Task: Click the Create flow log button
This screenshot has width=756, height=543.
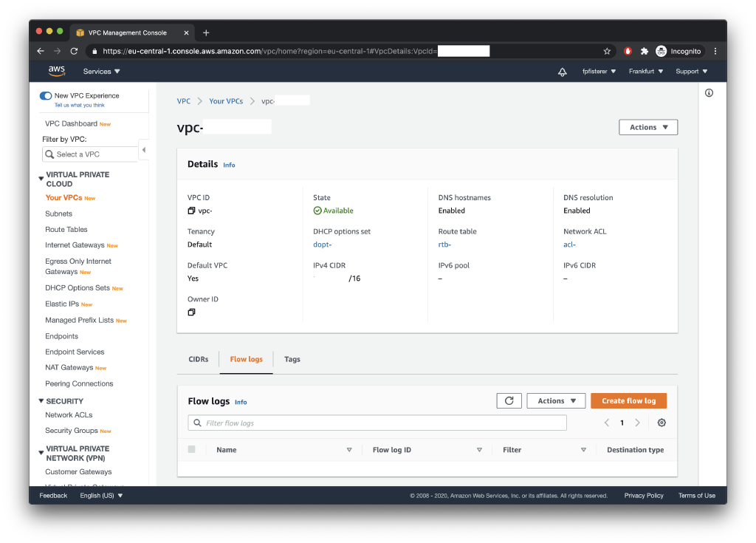Action: coord(628,400)
